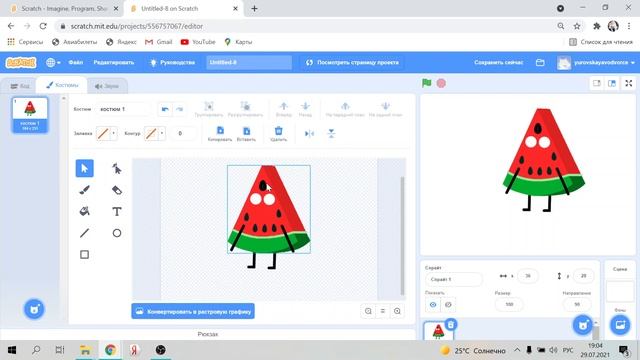Select the Reshape tool
Image resolution: width=640 pixels, height=360 pixels.
pos(117,168)
